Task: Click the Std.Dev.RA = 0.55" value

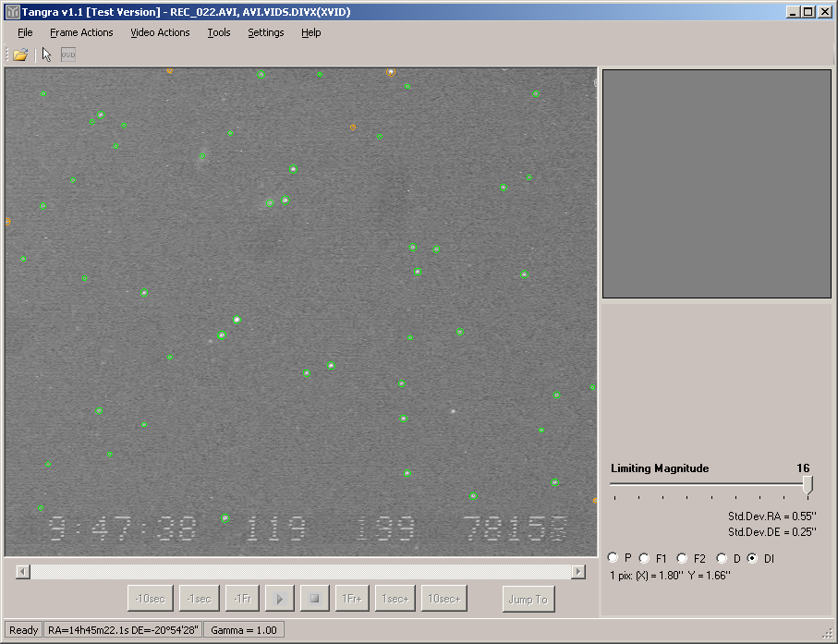Action: pos(771,516)
